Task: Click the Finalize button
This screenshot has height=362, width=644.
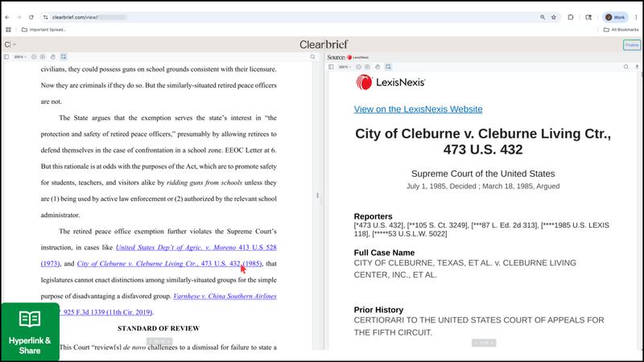Action: 632,45
